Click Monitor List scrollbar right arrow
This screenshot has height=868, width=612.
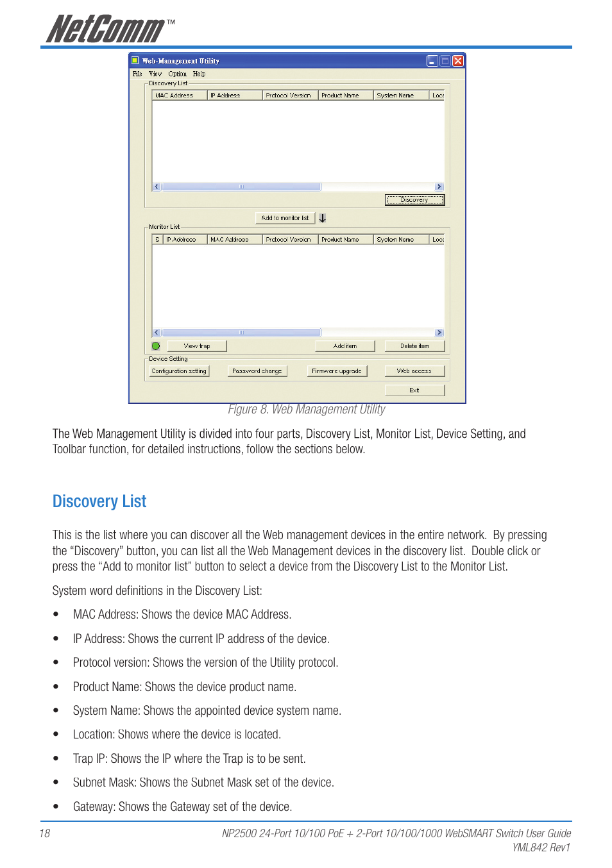pyautogui.click(x=439, y=333)
